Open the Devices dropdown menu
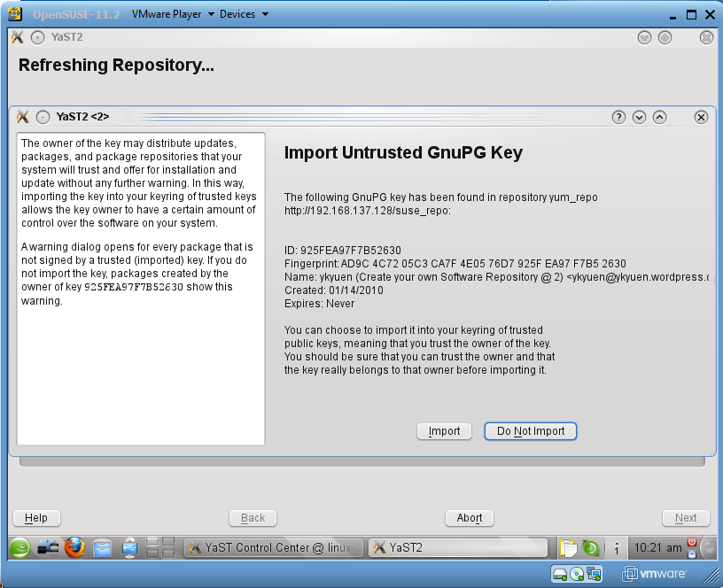This screenshot has height=588, width=723. pos(244,14)
